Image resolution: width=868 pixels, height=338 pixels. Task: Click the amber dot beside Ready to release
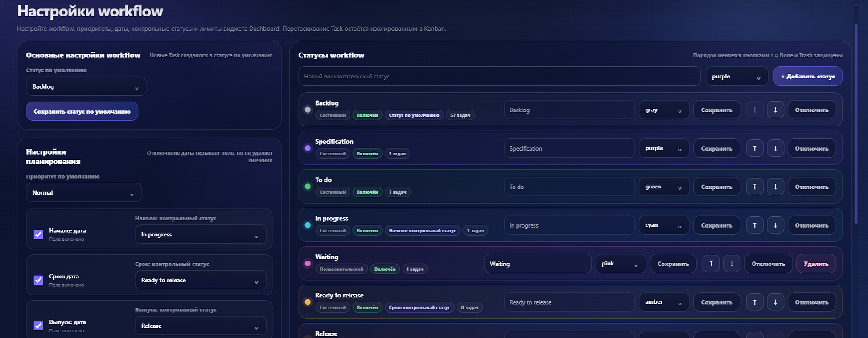[308, 302]
